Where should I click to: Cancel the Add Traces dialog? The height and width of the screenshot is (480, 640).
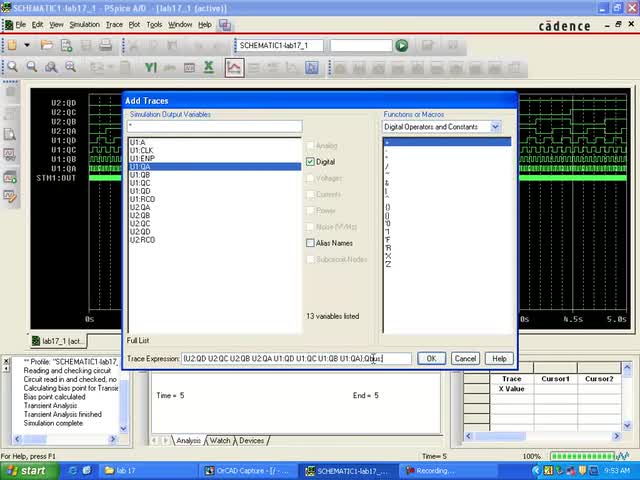click(465, 358)
